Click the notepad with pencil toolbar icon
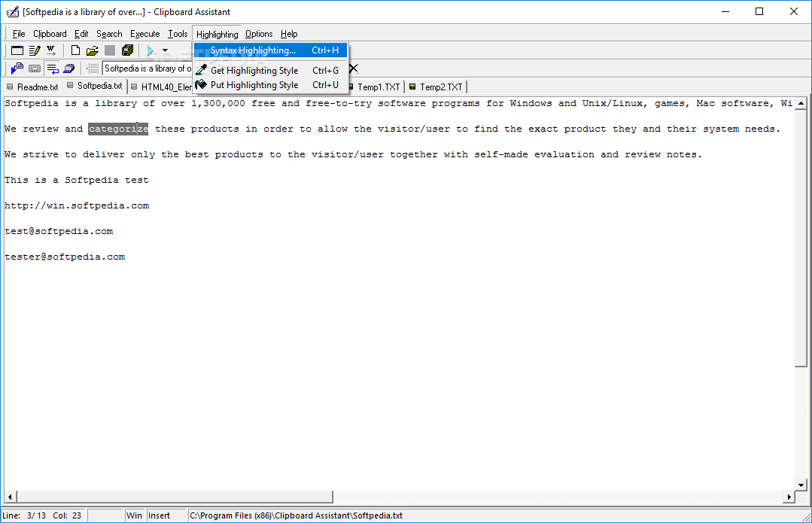Image resolution: width=812 pixels, height=523 pixels. pyautogui.click(x=35, y=50)
